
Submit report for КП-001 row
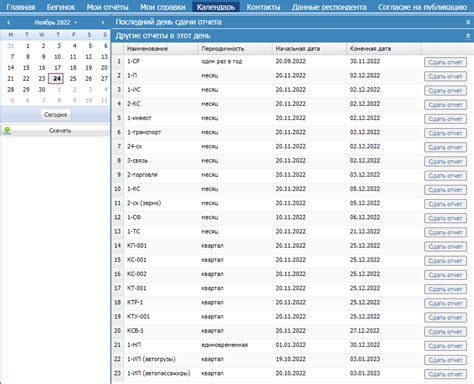click(445, 247)
